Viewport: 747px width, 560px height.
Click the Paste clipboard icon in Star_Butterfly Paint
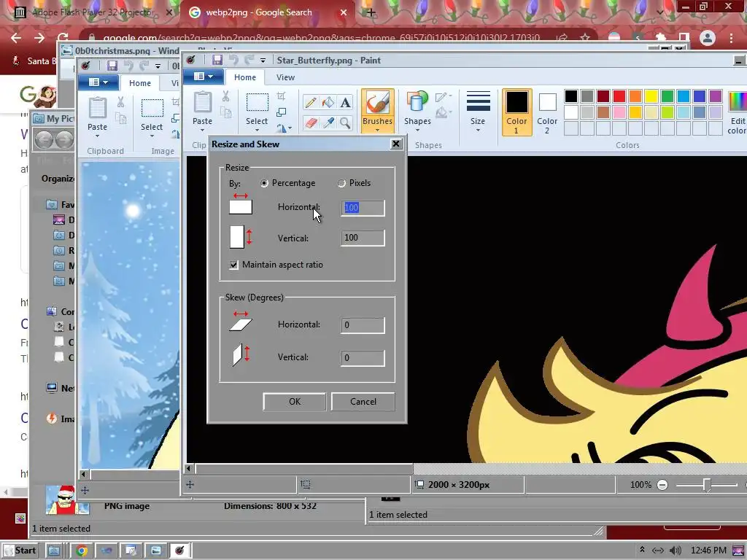pos(203,102)
